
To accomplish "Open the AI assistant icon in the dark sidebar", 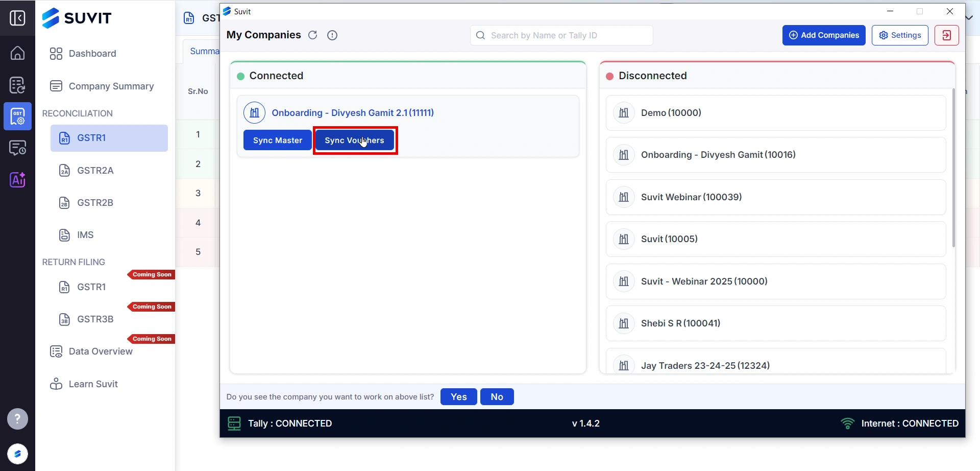I will (x=17, y=179).
